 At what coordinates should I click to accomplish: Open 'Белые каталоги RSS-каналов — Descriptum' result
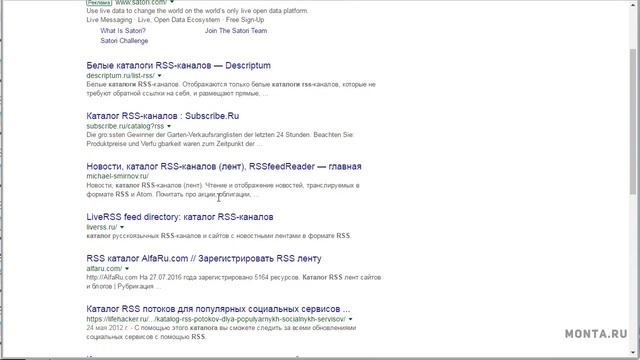tap(178, 65)
